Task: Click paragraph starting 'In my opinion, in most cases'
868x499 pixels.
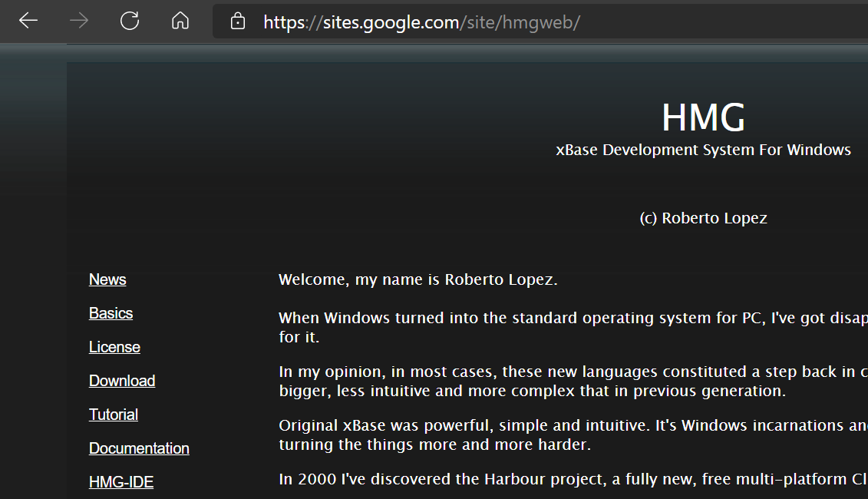Action: coord(573,381)
